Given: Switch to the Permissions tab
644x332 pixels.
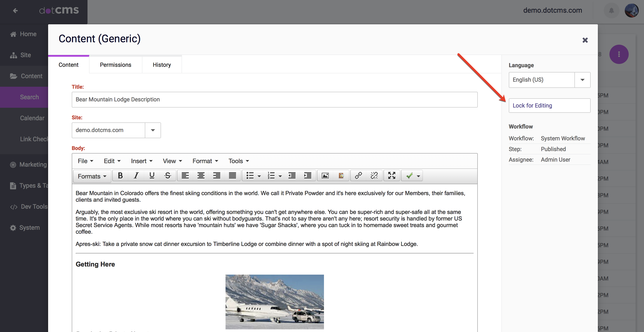Looking at the screenshot, I should (x=115, y=64).
